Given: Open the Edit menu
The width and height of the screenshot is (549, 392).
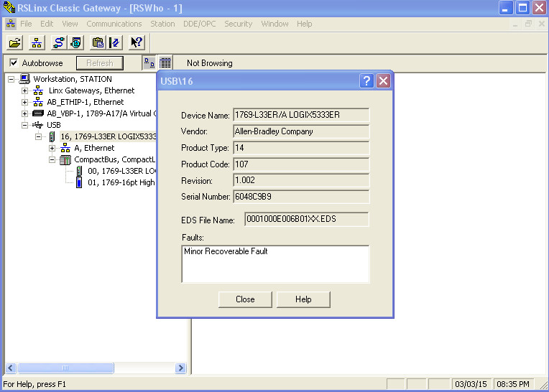Looking at the screenshot, I should [x=47, y=24].
